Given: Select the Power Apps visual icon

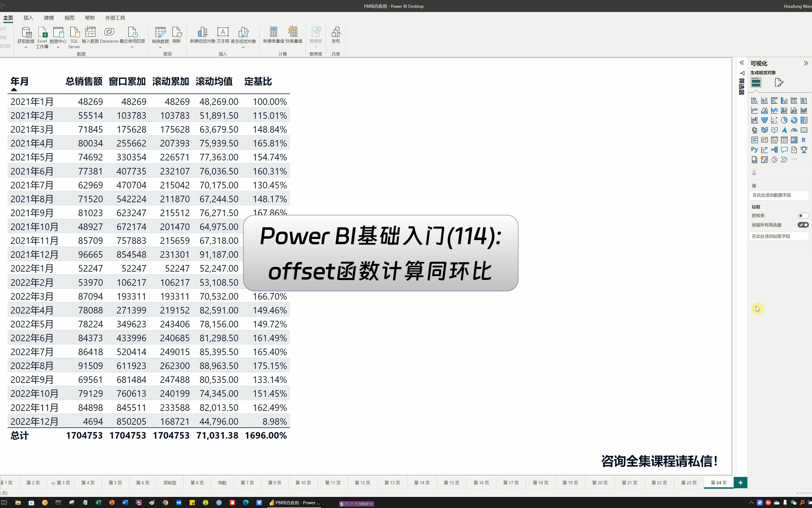Looking at the screenshot, I should click(x=774, y=160).
